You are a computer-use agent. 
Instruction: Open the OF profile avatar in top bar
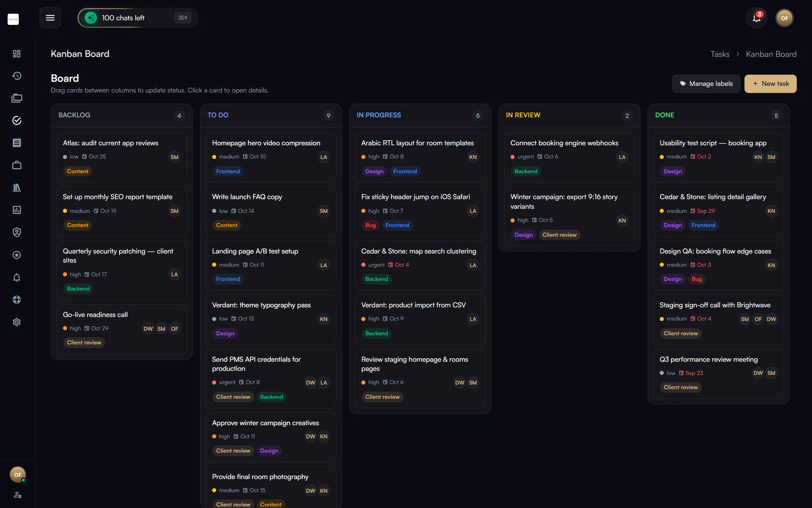pos(784,18)
